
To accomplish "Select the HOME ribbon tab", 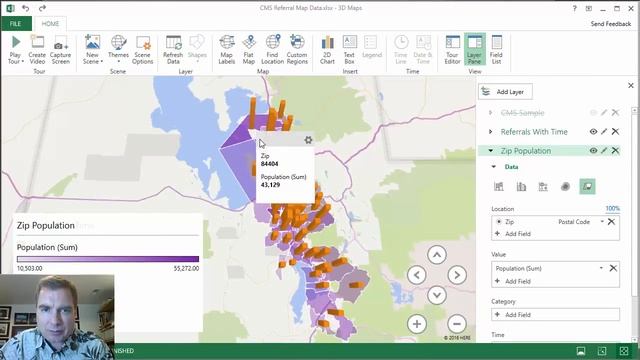I will coord(50,24).
